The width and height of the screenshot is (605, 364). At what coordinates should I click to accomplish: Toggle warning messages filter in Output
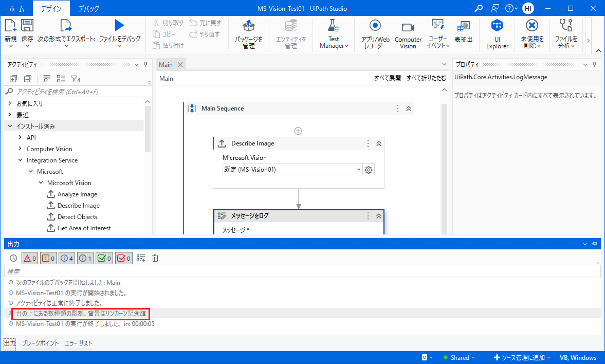coord(48,258)
